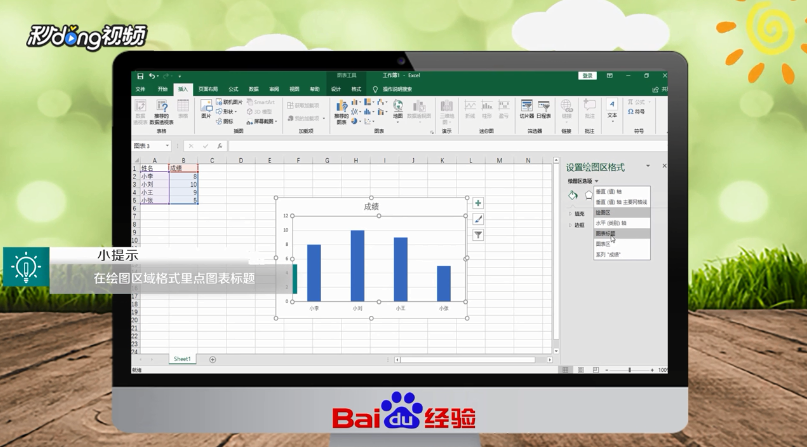Open the File (文件) tab
Screen dimensions: 807x447
coord(141,90)
